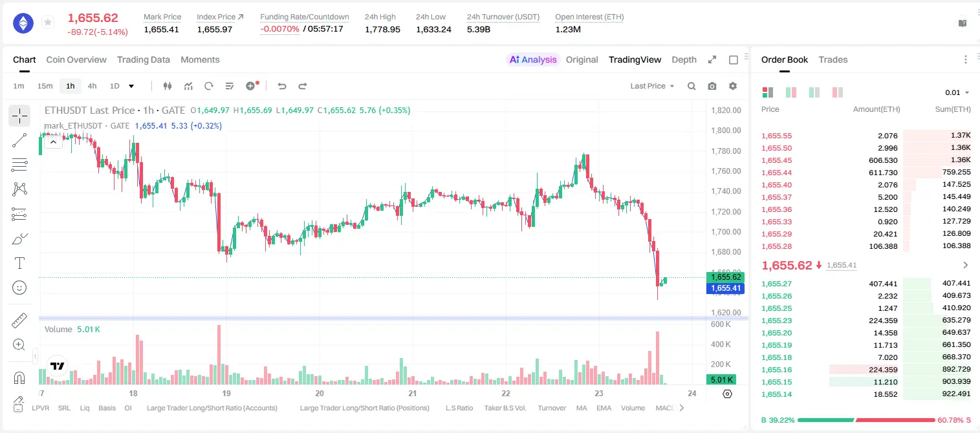980x433 pixels.
Task: Switch chart to Depth view
Action: point(684,59)
